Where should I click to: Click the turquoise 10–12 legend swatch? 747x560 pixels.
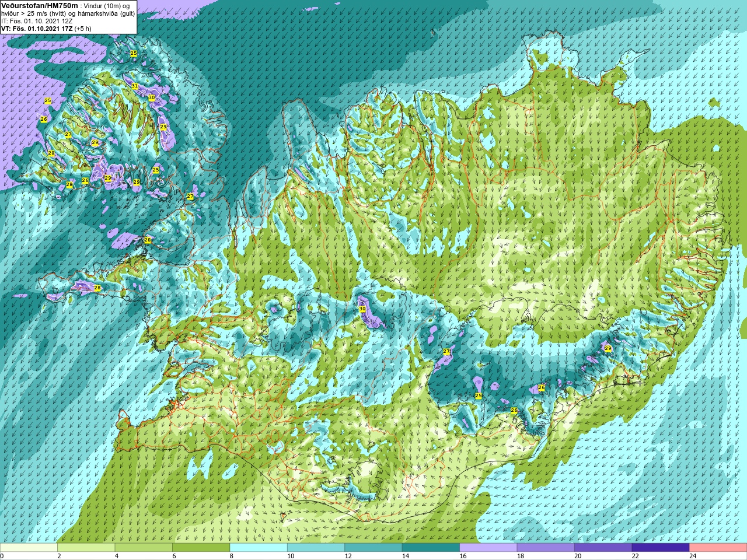[316, 548]
